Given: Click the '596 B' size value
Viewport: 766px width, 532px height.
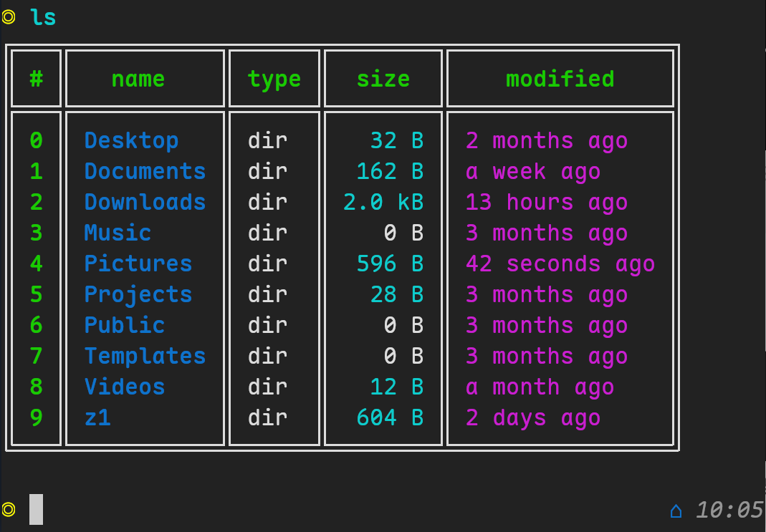Looking at the screenshot, I should tap(390, 263).
